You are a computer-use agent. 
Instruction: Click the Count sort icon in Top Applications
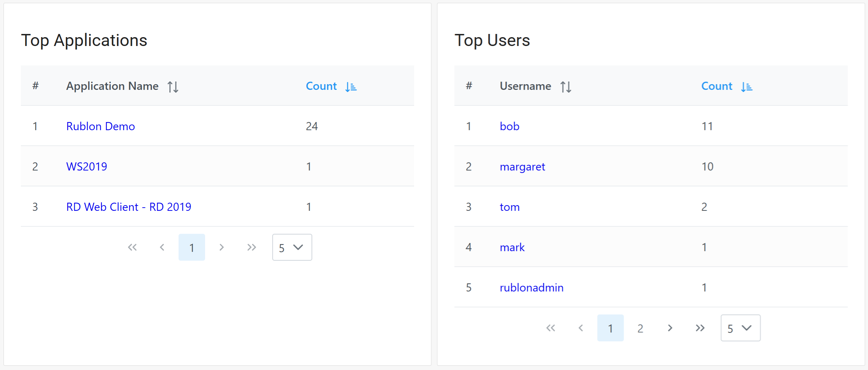pos(351,87)
